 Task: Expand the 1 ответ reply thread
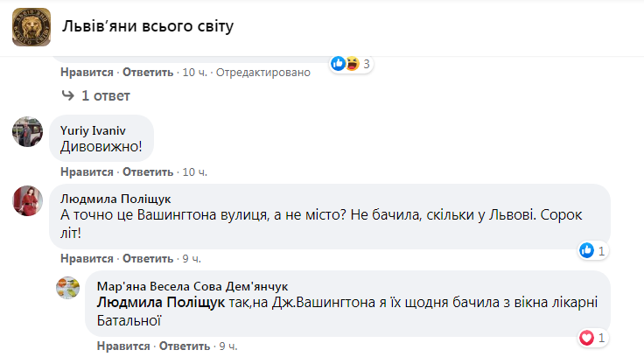[x=105, y=95]
